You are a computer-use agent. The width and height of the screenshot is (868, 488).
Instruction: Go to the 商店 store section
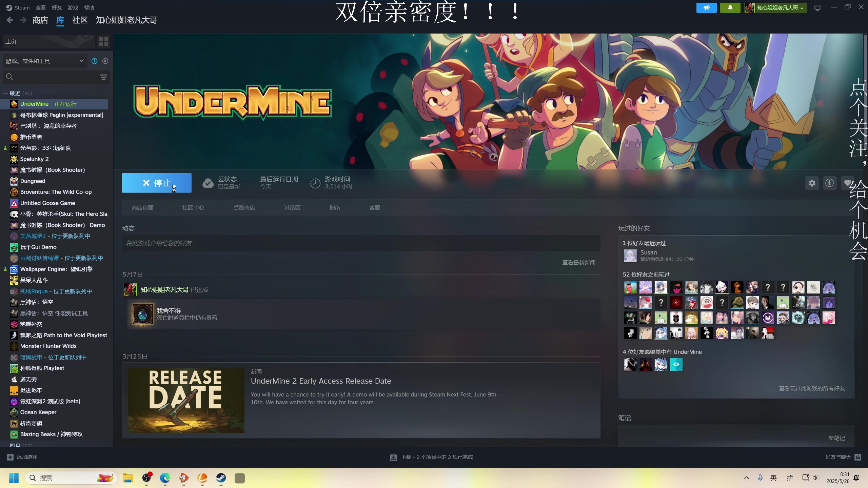pos(40,20)
